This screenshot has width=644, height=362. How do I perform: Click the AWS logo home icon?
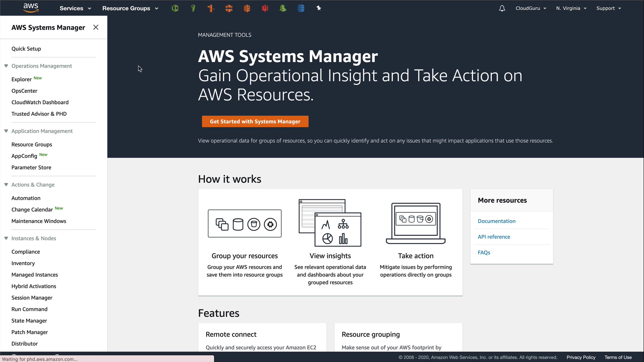31,8
